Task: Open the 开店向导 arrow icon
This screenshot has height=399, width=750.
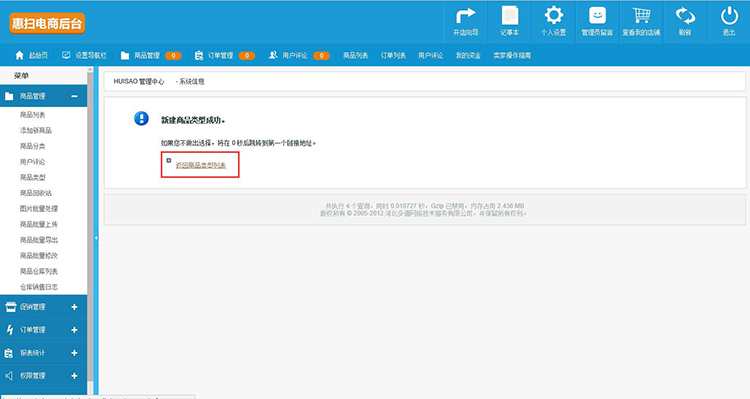Action: (465, 16)
